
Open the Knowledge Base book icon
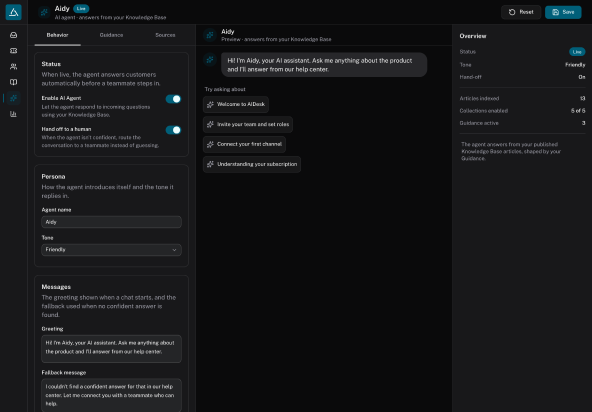[14, 82]
